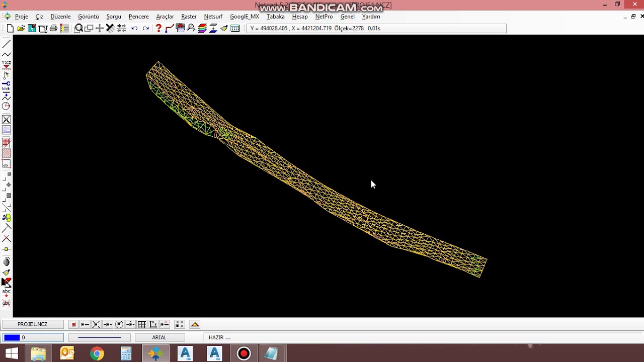Create a new project file
The height and width of the screenshot is (362, 644).
(x=10, y=28)
